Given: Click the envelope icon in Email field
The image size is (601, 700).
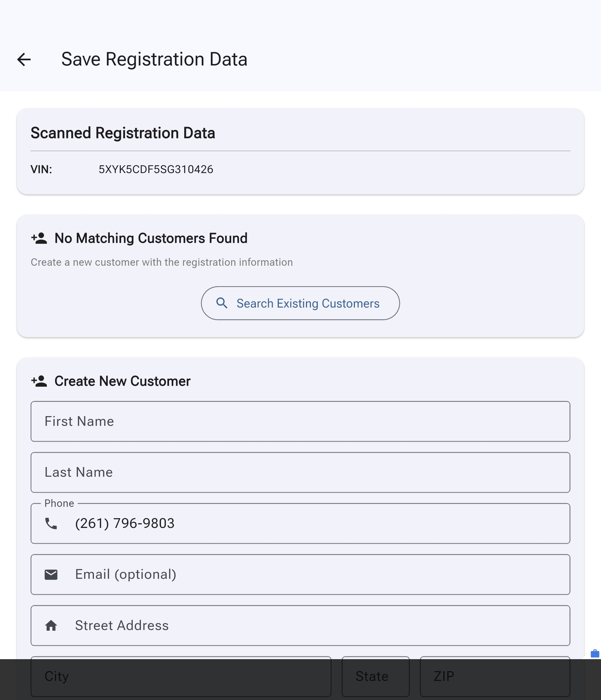Looking at the screenshot, I should (51, 574).
